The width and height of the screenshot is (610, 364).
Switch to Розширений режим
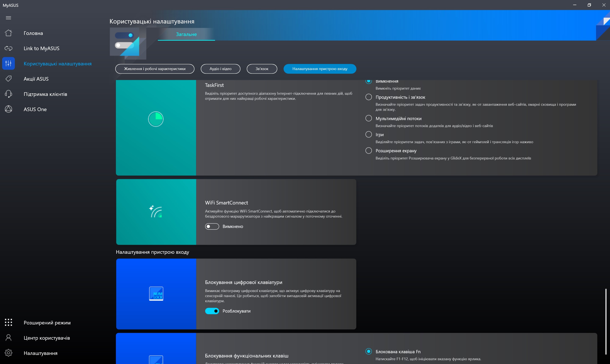[47, 323]
